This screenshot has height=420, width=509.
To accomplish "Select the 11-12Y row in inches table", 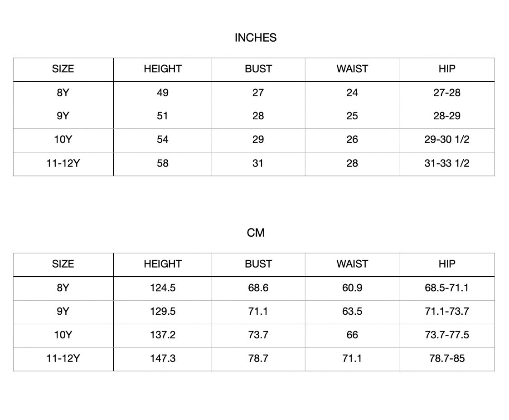I will coord(63,163).
